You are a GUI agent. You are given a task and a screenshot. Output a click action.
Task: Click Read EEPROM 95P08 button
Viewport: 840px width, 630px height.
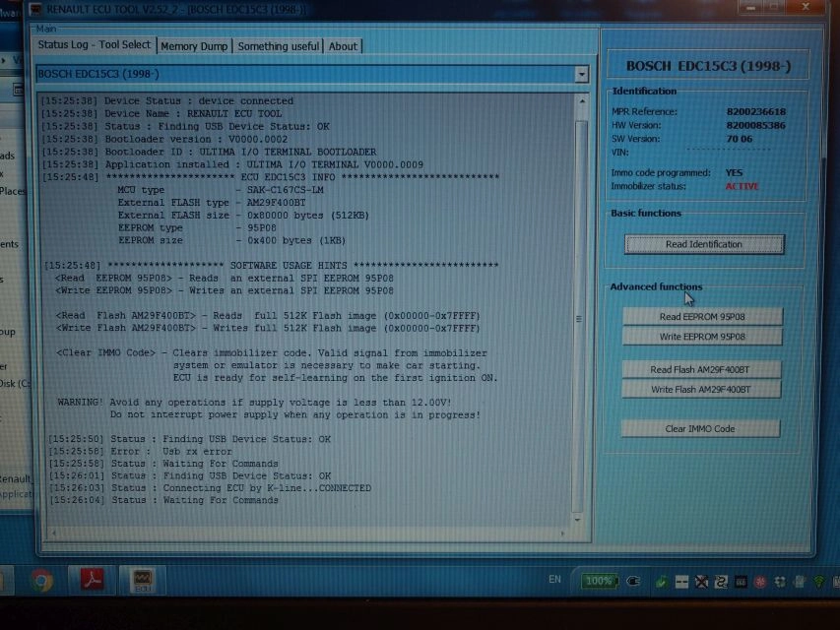[702, 317]
